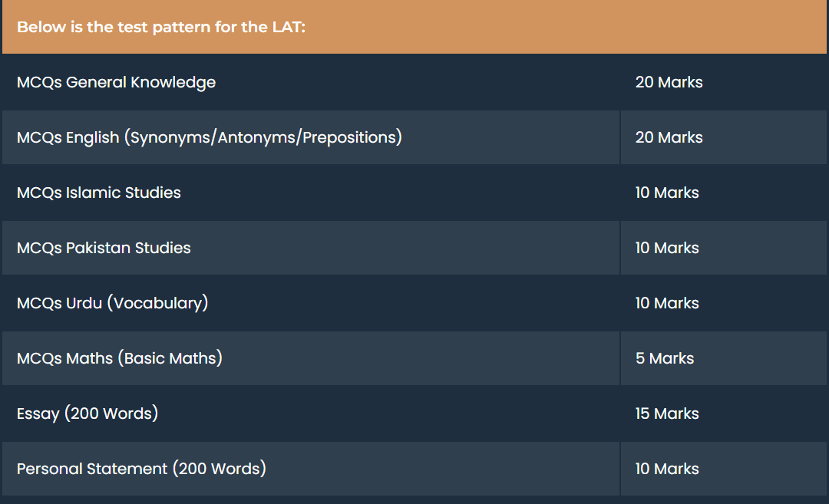The image size is (829, 504).
Task: Select the Personal Statement (200 Words) cell
Action: pos(141,469)
